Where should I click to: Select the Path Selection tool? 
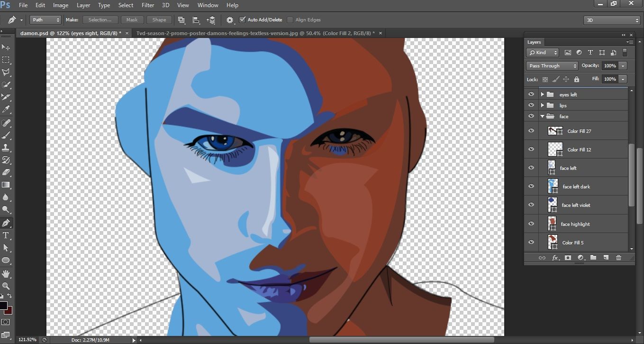[x=6, y=248]
